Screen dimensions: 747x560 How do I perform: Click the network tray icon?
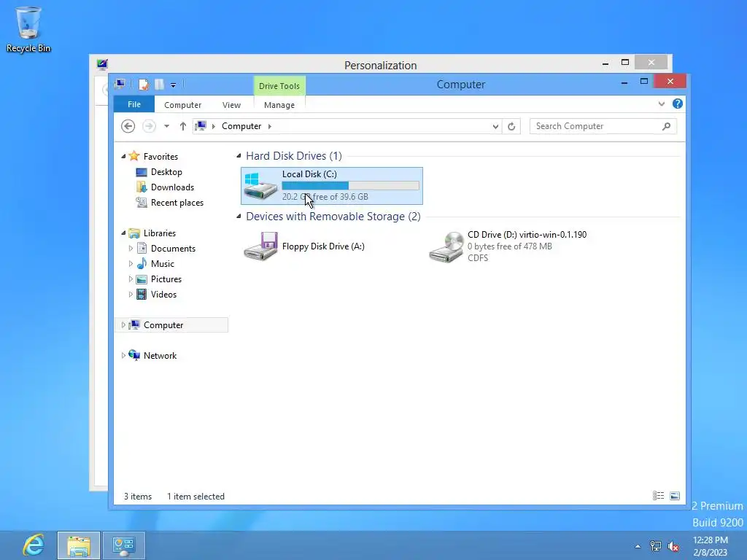click(656, 546)
